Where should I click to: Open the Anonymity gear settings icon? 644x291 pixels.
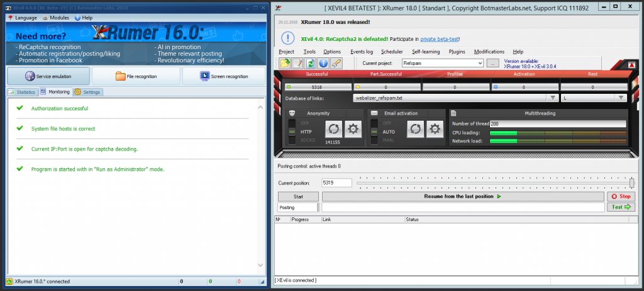point(352,129)
